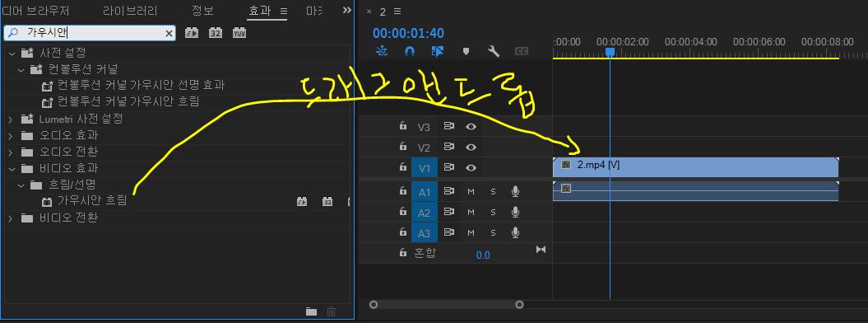Clear the 가우시안 search field
This screenshot has width=868, height=323.
[x=169, y=34]
